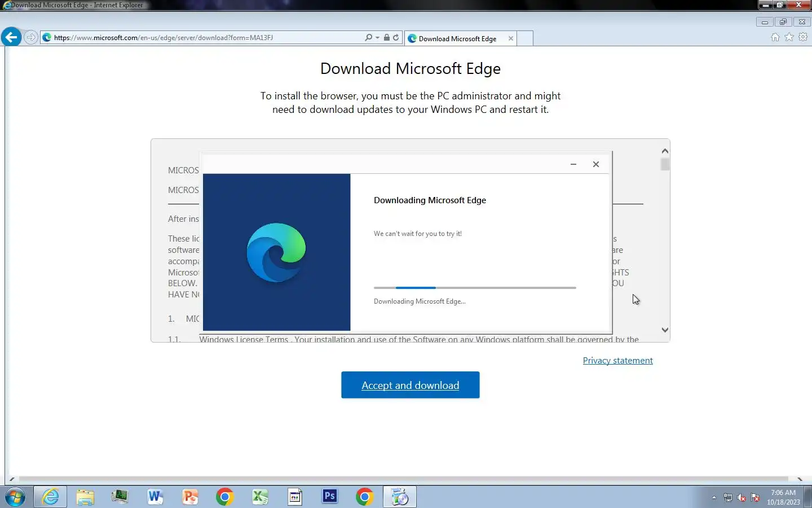Screen dimensions: 812x508
Task: Click the Internet Explorer back arrow
Action: tap(11, 37)
